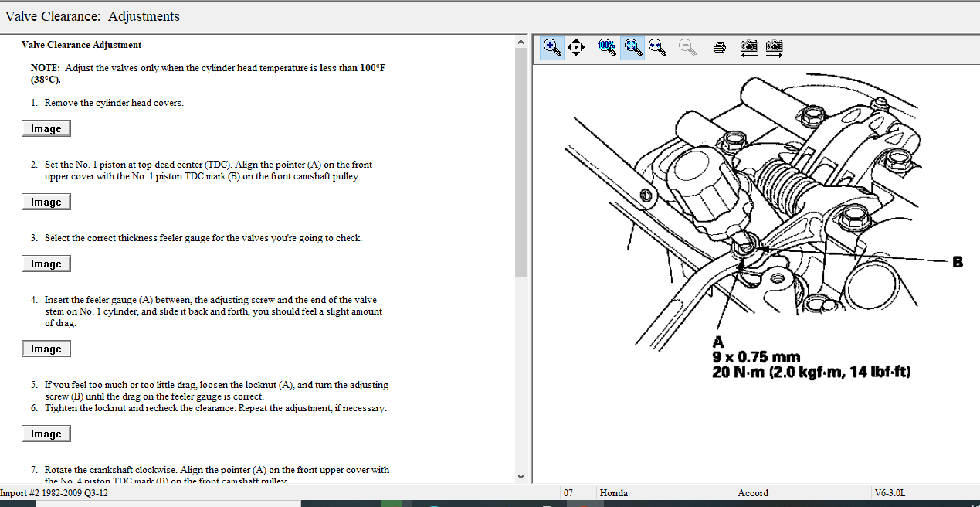Click the '20 N·m' torque spec text
Screen dimensions: 980x507
coord(811,373)
